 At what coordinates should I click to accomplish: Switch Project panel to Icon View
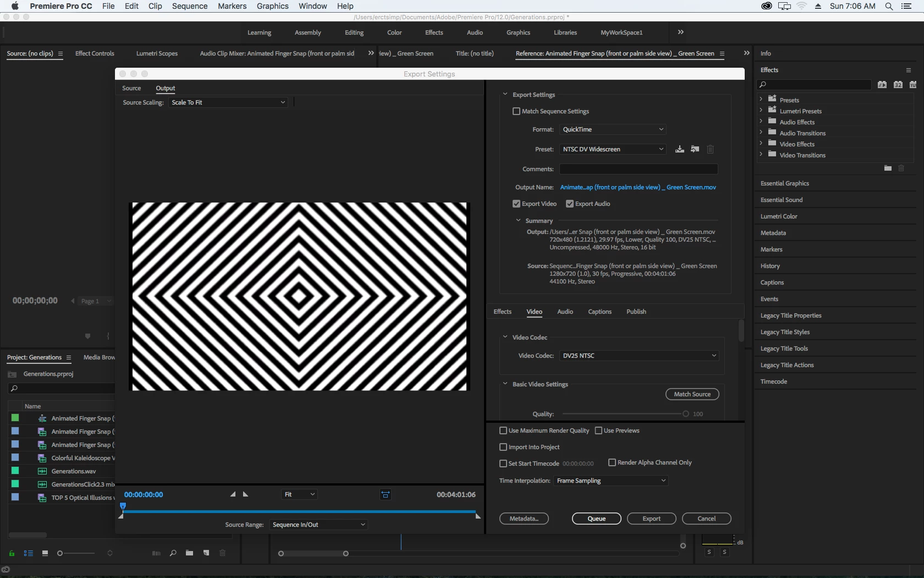click(45, 553)
